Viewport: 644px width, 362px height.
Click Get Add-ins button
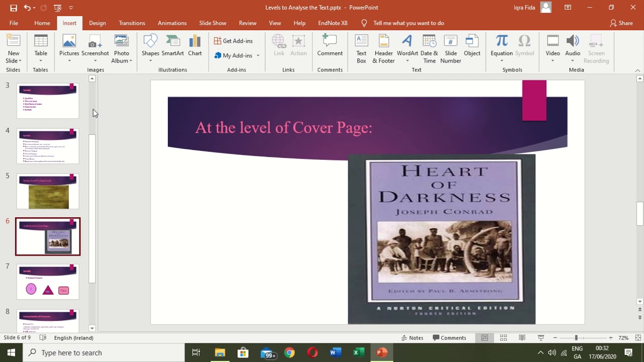[x=233, y=41]
